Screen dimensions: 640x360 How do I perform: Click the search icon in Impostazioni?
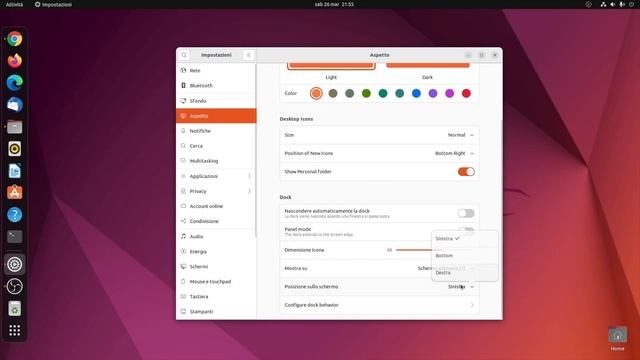184,55
